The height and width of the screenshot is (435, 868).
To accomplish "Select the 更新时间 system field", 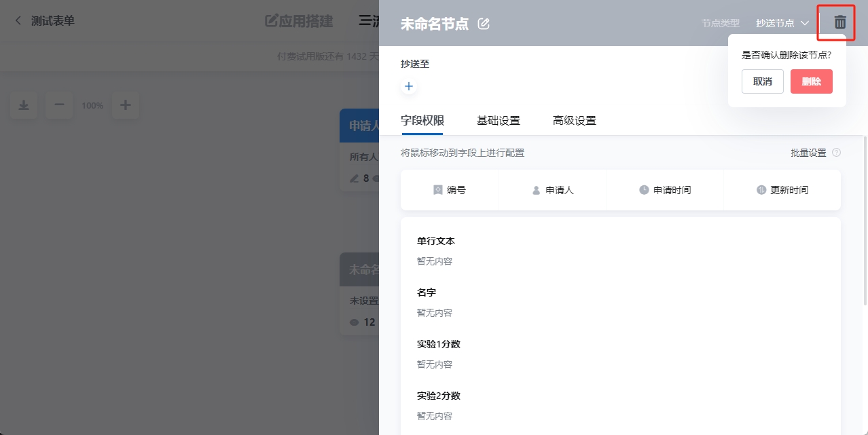I will click(x=782, y=190).
